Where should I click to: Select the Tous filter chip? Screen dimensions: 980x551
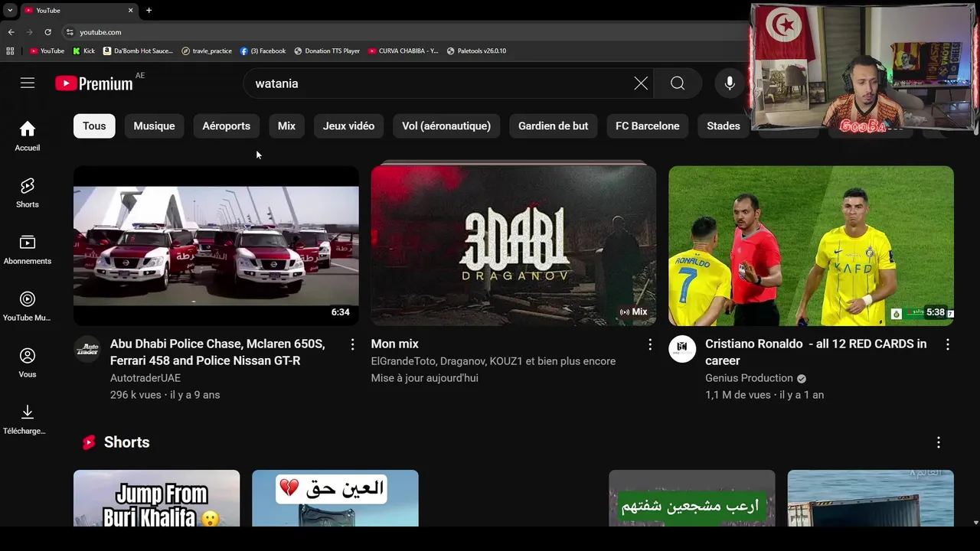94,126
